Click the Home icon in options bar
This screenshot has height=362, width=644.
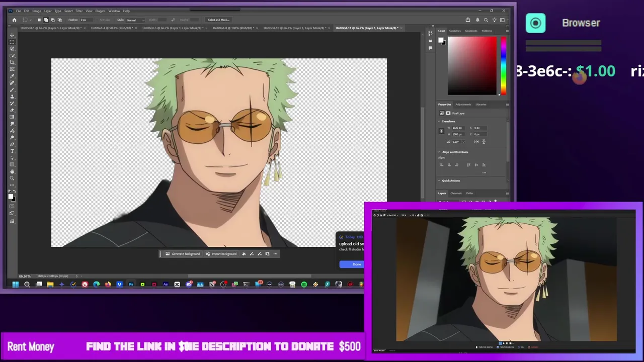14,20
